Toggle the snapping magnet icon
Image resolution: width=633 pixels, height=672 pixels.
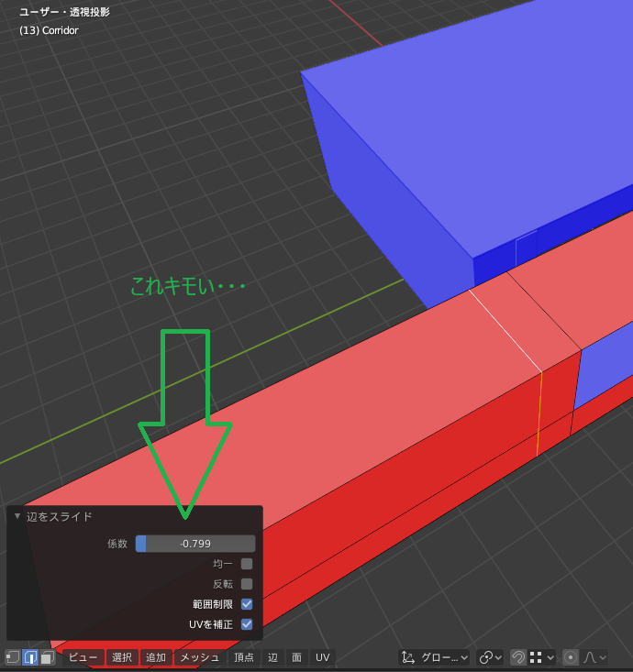(518, 657)
